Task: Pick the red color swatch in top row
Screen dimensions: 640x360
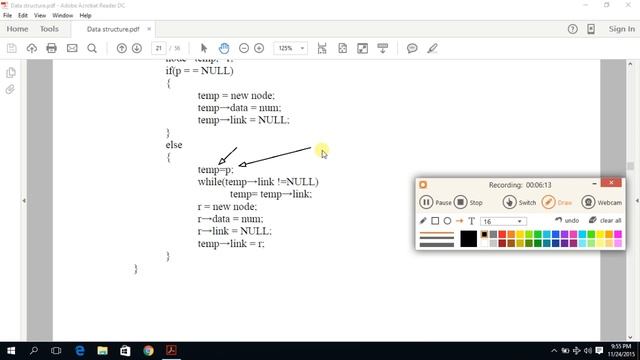Action: click(502, 234)
